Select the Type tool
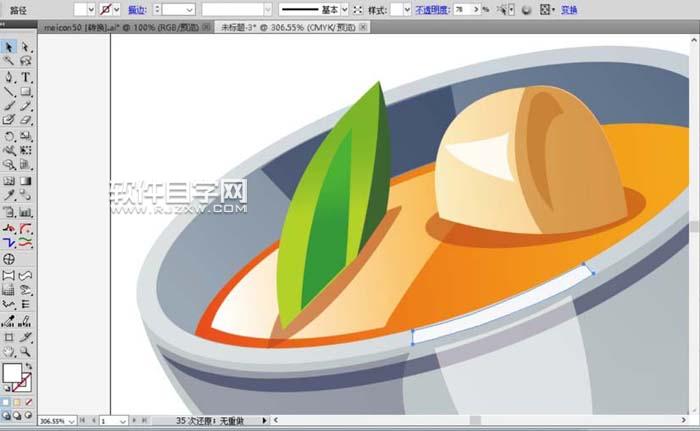This screenshot has width=700, height=431. (x=26, y=77)
